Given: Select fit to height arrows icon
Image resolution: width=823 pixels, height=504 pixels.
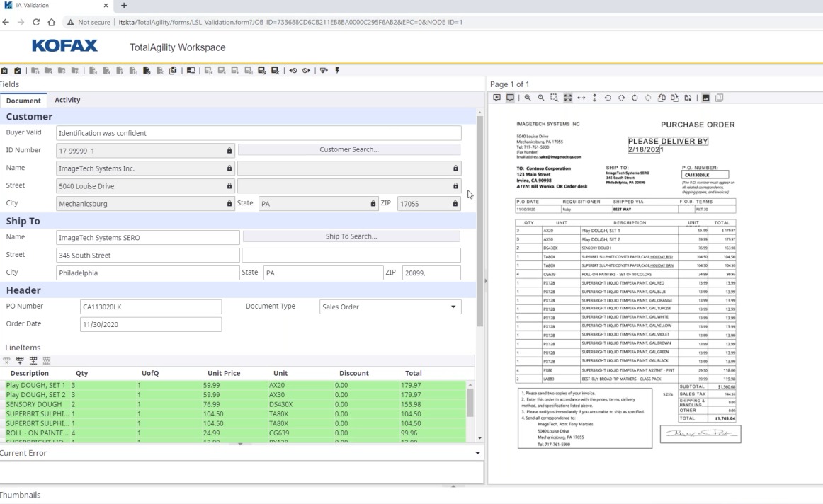Looking at the screenshot, I should coord(594,98).
